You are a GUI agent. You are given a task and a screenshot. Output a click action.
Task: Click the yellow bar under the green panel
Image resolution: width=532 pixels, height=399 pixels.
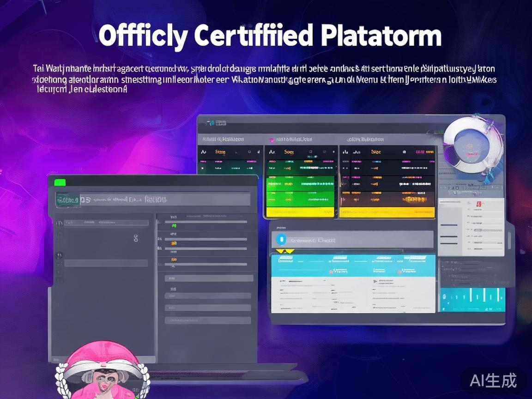pos(300,212)
